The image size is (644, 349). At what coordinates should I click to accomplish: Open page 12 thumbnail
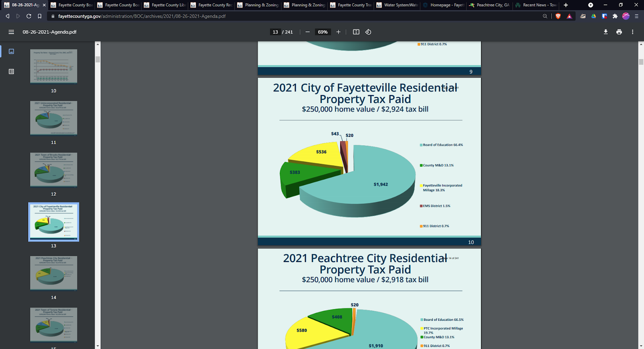pyautogui.click(x=54, y=169)
